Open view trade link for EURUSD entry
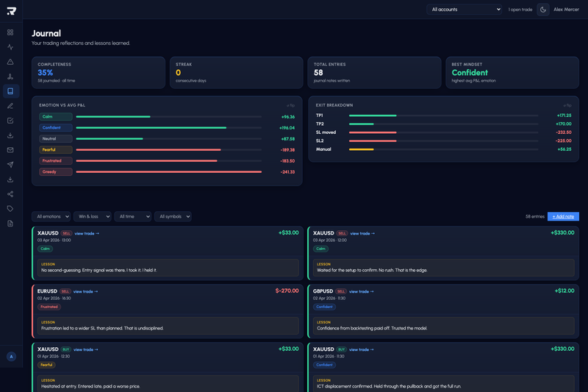The height and width of the screenshot is (392, 588). click(x=85, y=291)
